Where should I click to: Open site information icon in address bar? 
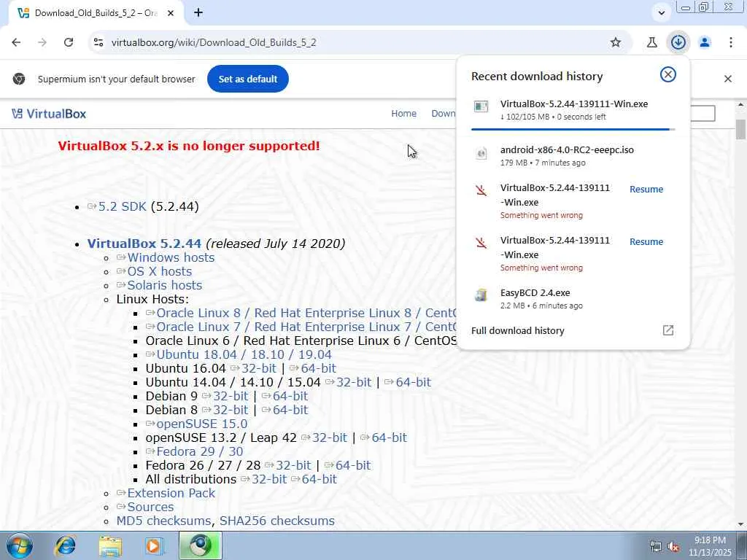coord(98,42)
